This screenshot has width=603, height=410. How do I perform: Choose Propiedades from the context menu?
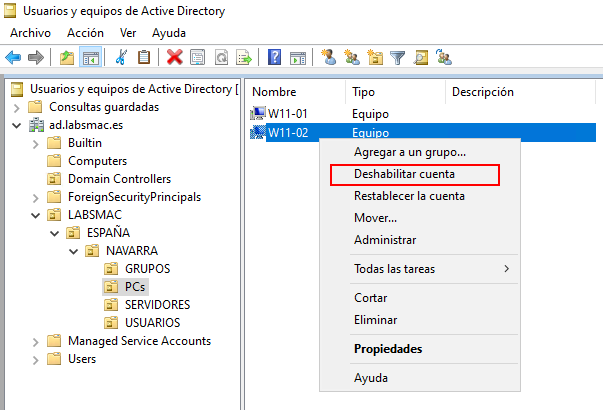click(x=388, y=349)
